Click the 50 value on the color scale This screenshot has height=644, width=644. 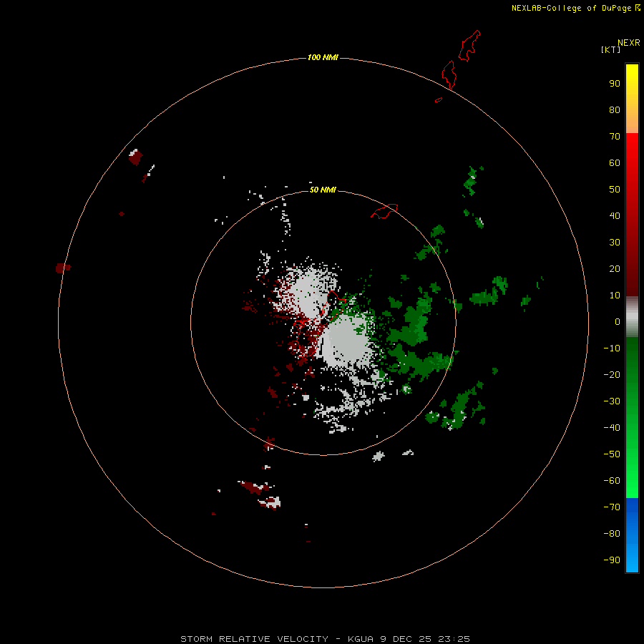[x=615, y=190]
